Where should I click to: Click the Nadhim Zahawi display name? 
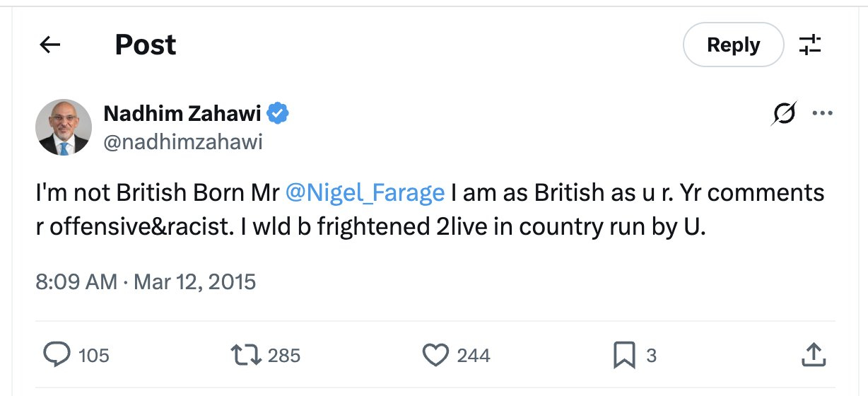click(x=182, y=113)
